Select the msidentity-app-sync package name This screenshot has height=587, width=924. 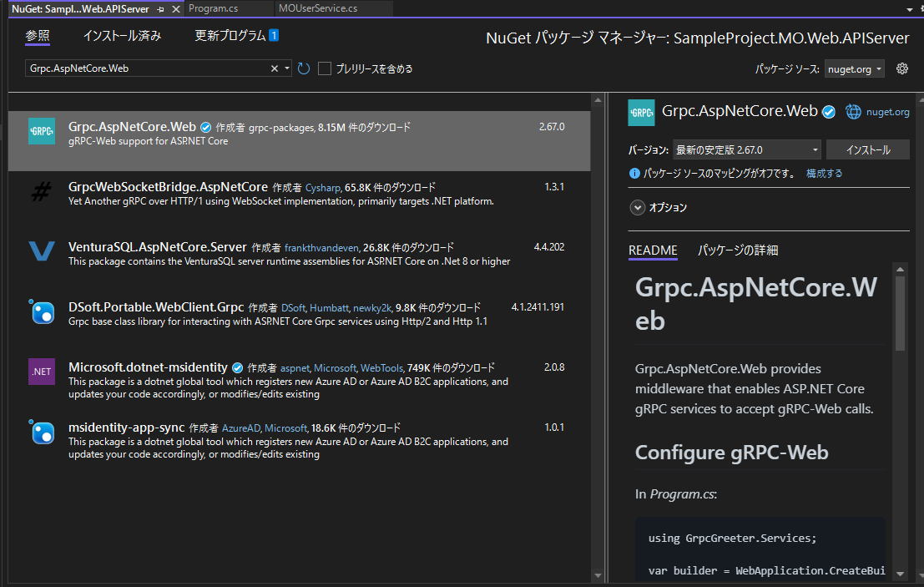(127, 428)
